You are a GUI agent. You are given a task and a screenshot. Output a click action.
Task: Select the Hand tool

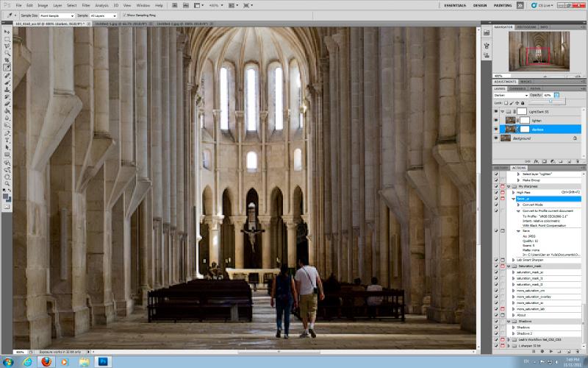click(x=7, y=177)
